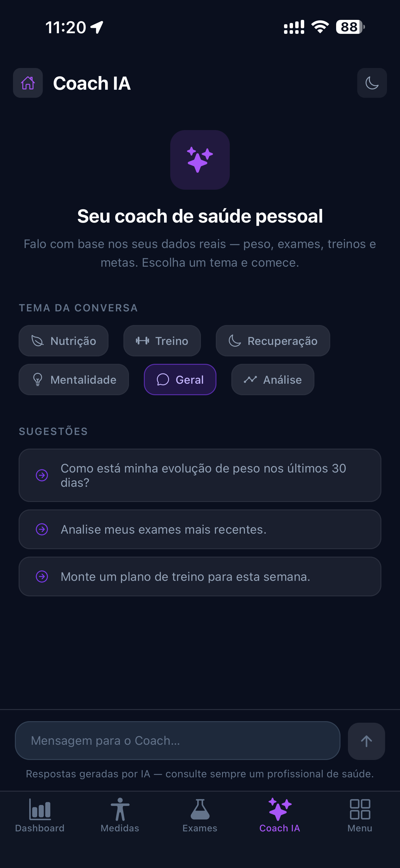Choose the Análise theme chip
This screenshot has width=400, height=868.
[x=273, y=379]
